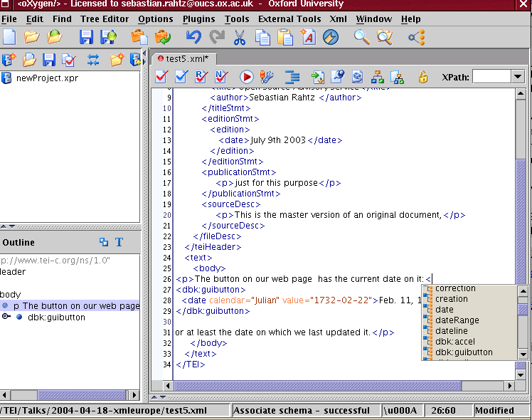Click the first red-check validate icon
This screenshot has height=420, width=532.
tap(161, 77)
